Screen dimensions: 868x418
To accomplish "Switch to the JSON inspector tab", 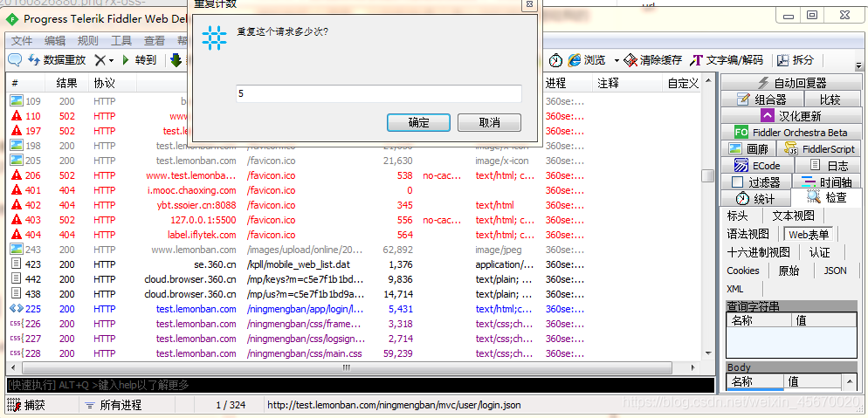I will [x=836, y=271].
